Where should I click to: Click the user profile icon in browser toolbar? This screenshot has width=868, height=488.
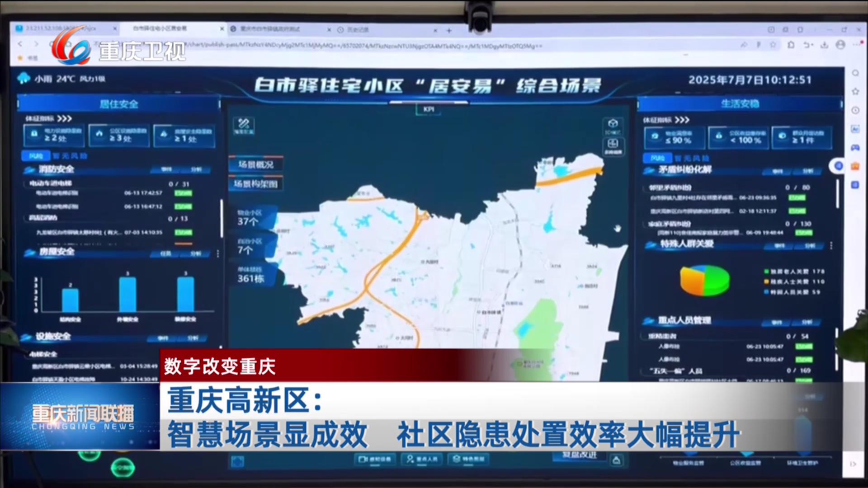(x=840, y=45)
